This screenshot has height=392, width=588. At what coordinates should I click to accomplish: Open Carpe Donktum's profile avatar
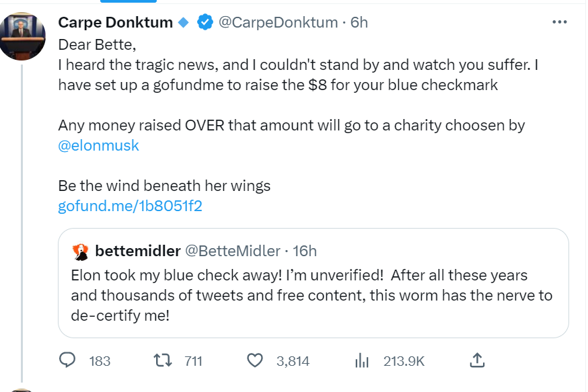tap(22, 36)
